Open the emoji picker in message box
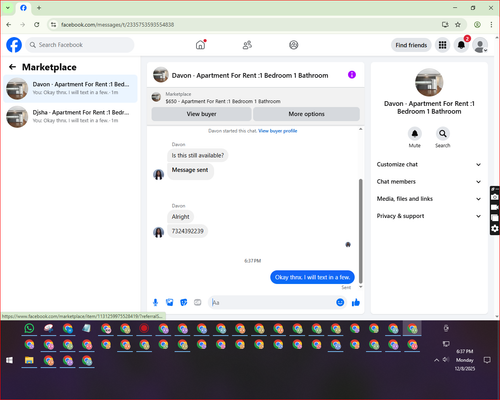 pos(340,302)
